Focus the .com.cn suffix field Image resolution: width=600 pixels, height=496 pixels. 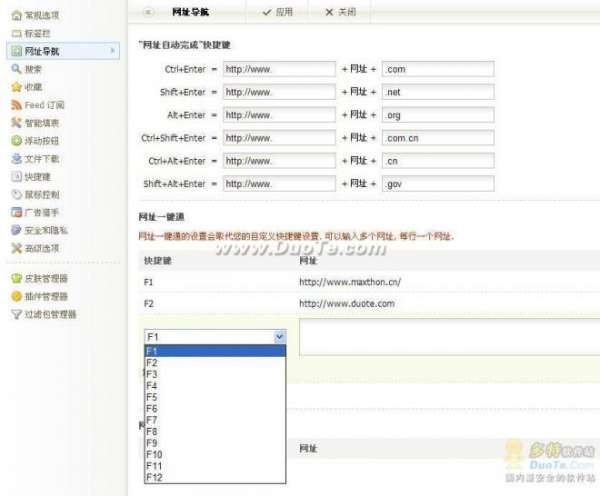click(438, 138)
